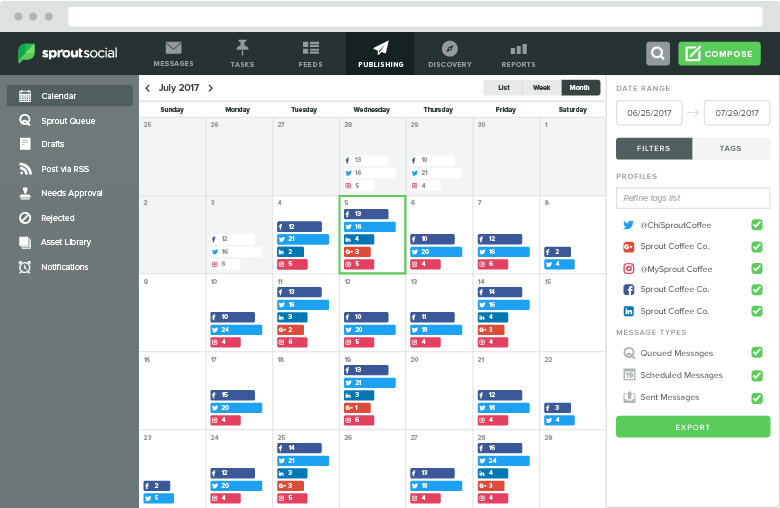Click the Asset Library icon

pyautogui.click(x=25, y=242)
